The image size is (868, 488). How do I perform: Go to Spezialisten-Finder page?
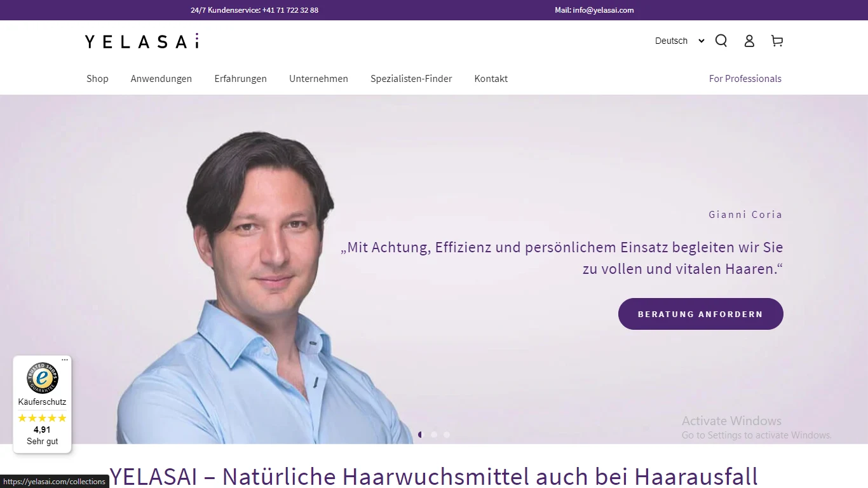411,79
